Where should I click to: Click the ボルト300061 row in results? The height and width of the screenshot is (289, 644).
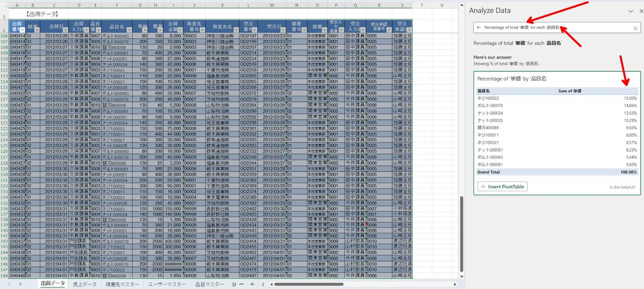tap(557, 165)
